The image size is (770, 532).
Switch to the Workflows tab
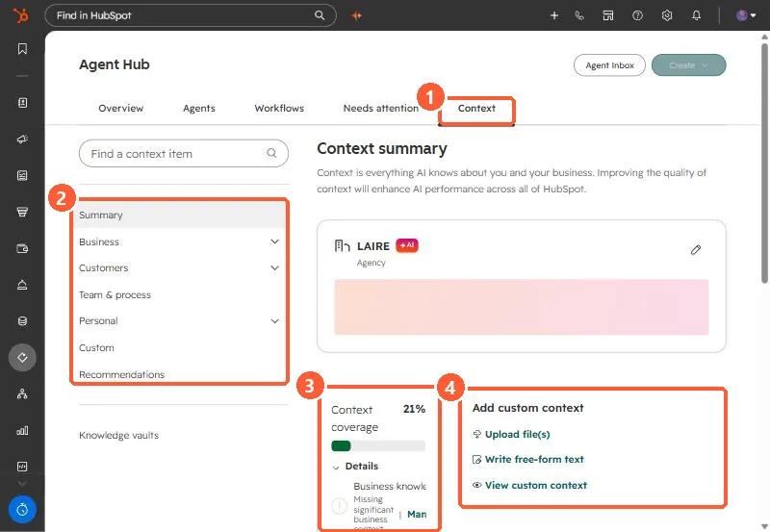(x=279, y=108)
